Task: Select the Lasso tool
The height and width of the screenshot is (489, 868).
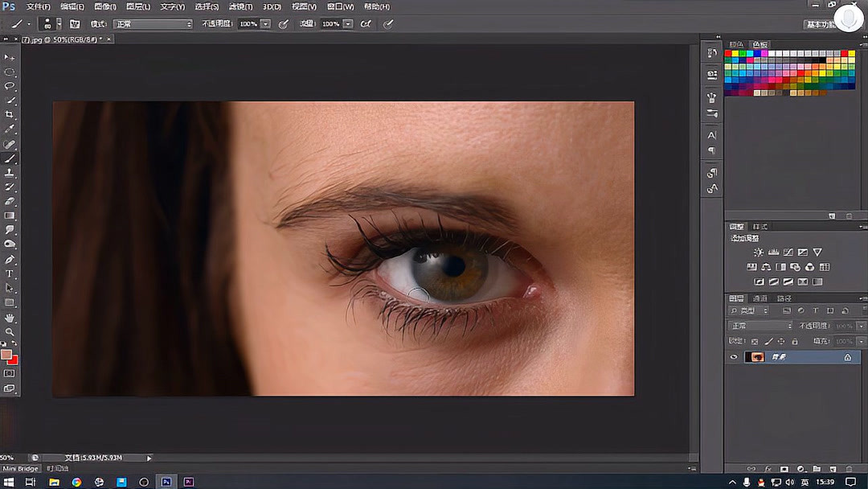Action: (x=10, y=86)
